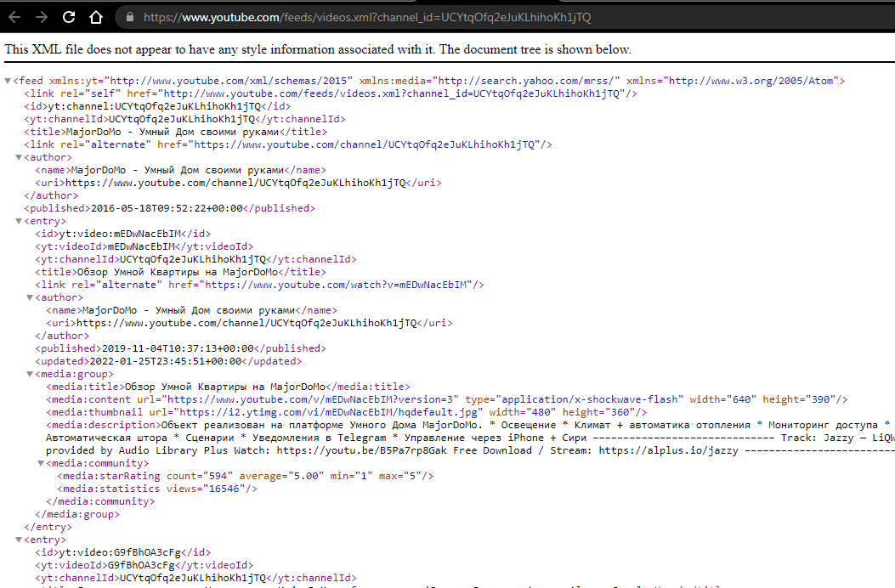The height and width of the screenshot is (588, 895).
Task: Click the padlock site security icon
Action: click(x=129, y=17)
